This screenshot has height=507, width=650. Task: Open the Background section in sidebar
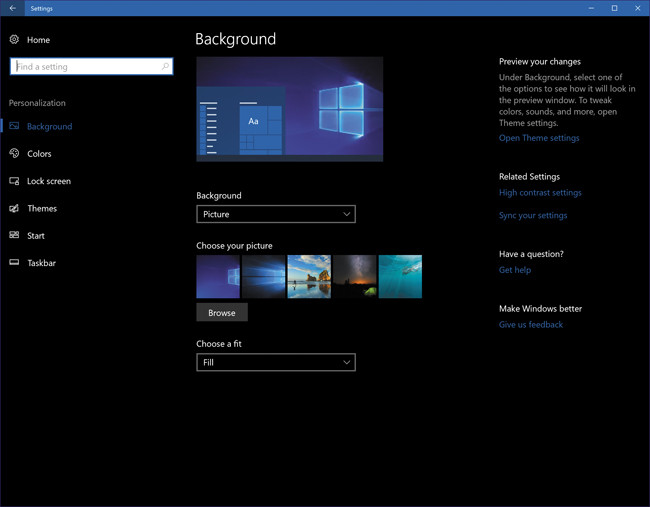pyautogui.click(x=49, y=127)
